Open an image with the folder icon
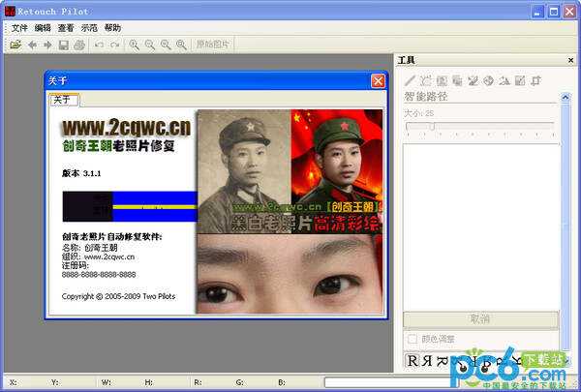This screenshot has width=581, height=392. click(15, 45)
